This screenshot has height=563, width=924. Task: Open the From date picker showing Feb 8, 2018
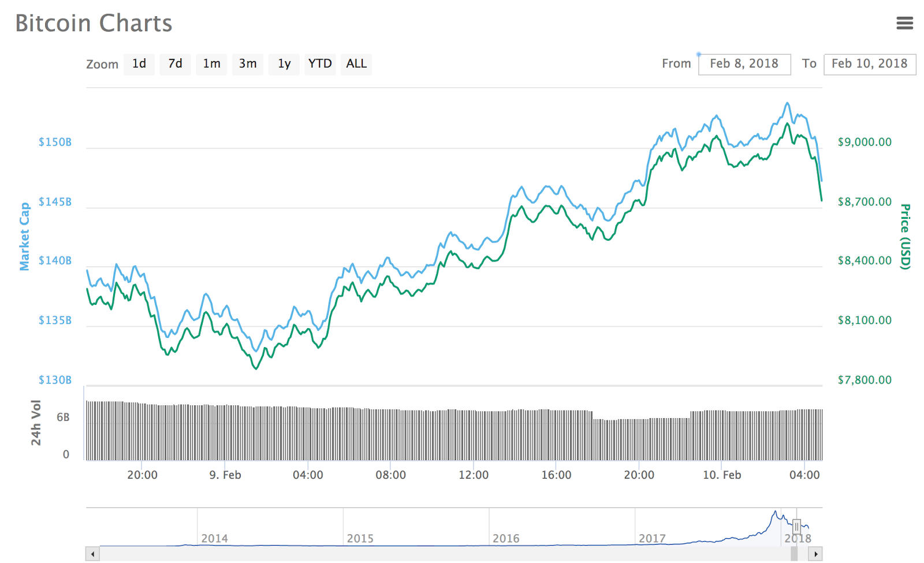click(744, 64)
